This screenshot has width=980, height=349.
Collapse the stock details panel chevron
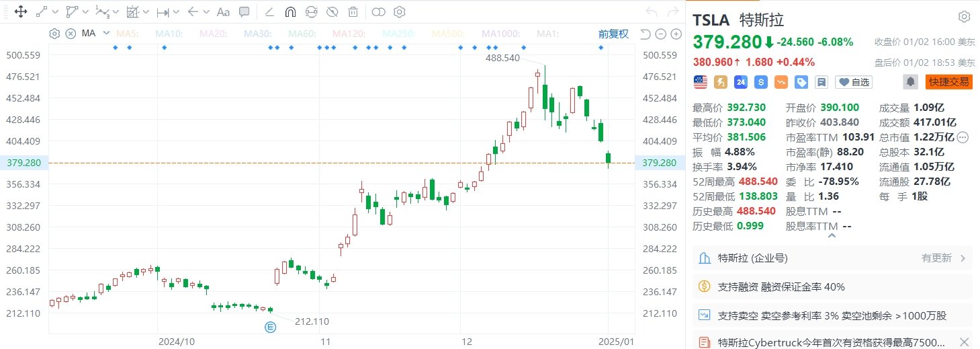832,236
